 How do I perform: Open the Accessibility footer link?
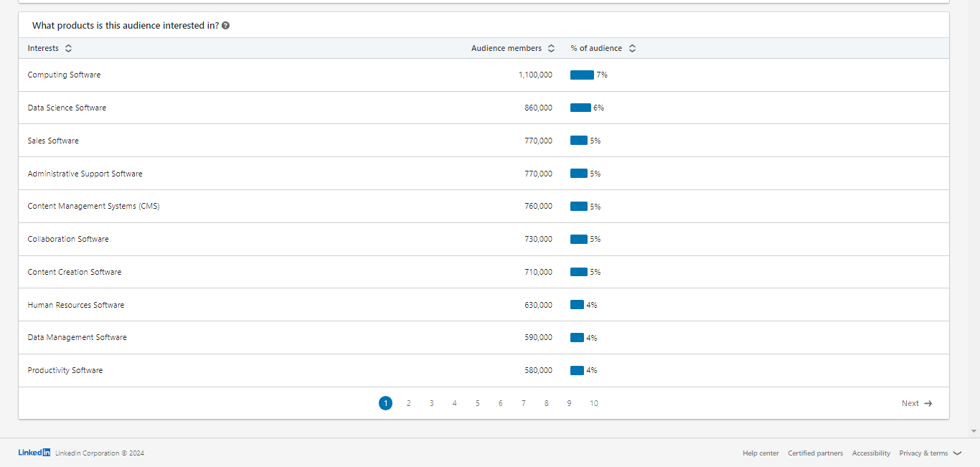point(871,453)
